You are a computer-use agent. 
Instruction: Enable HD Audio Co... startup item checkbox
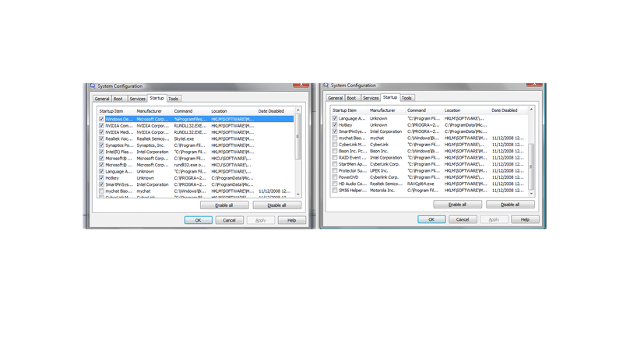click(x=335, y=184)
